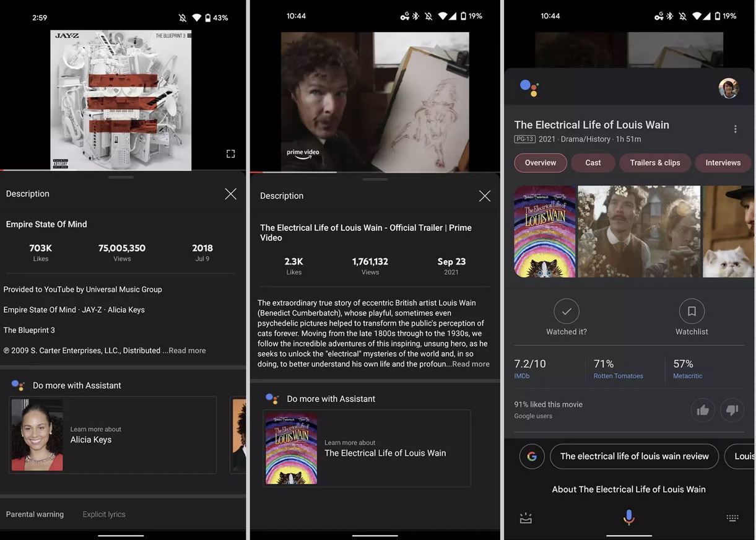This screenshot has height=540, width=756.
Task: Open movie still of man in vest
Action: (x=639, y=232)
